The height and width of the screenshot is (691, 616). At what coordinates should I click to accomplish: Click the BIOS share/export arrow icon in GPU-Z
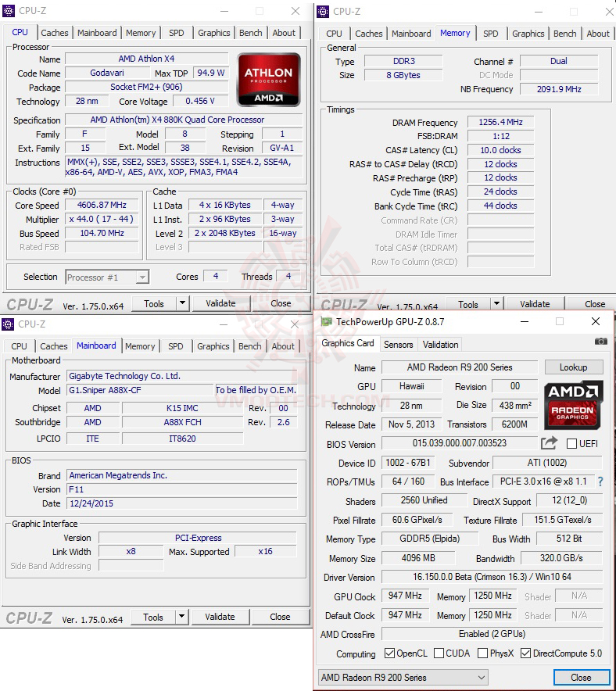(549, 443)
